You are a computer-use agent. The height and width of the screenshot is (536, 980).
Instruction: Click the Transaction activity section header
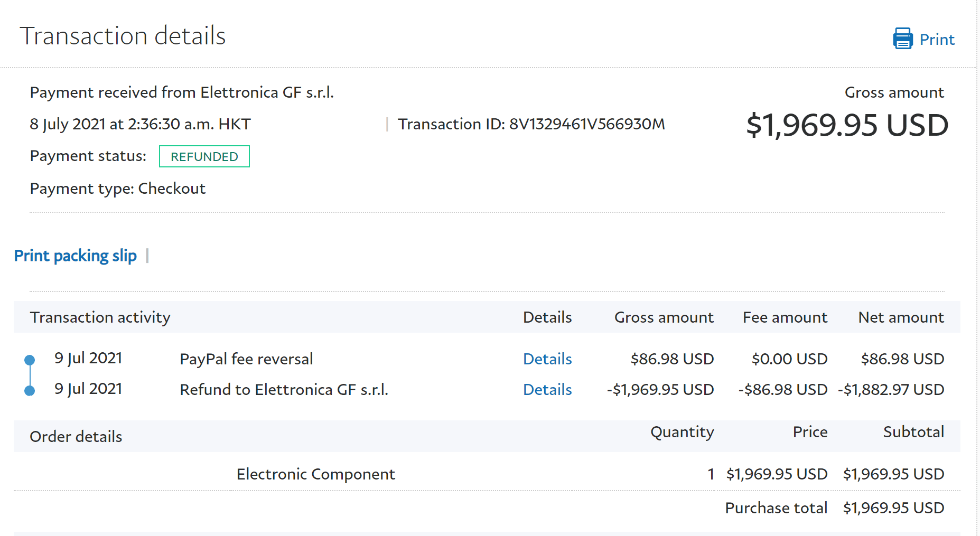pos(100,317)
